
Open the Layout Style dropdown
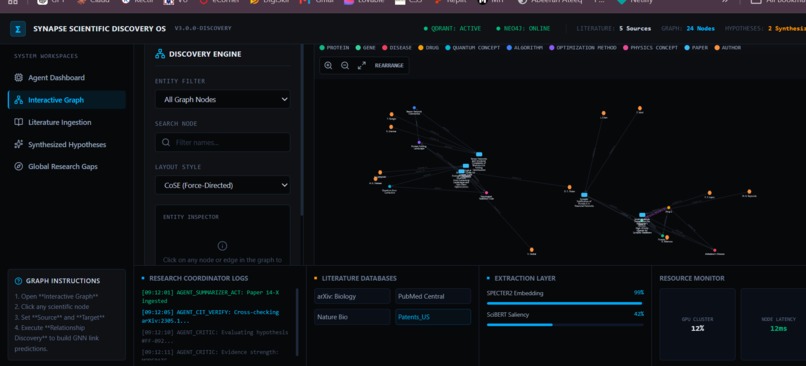[x=222, y=185]
